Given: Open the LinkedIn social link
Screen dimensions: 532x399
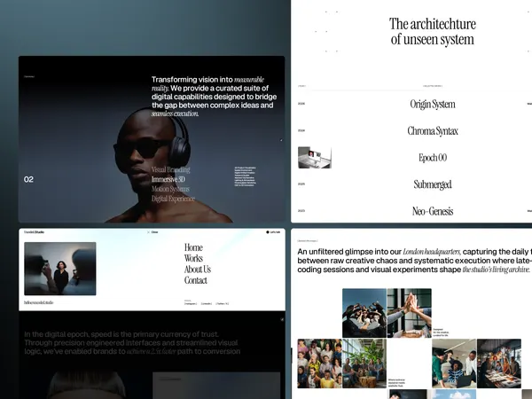Looking at the screenshot, I should tap(207, 303).
